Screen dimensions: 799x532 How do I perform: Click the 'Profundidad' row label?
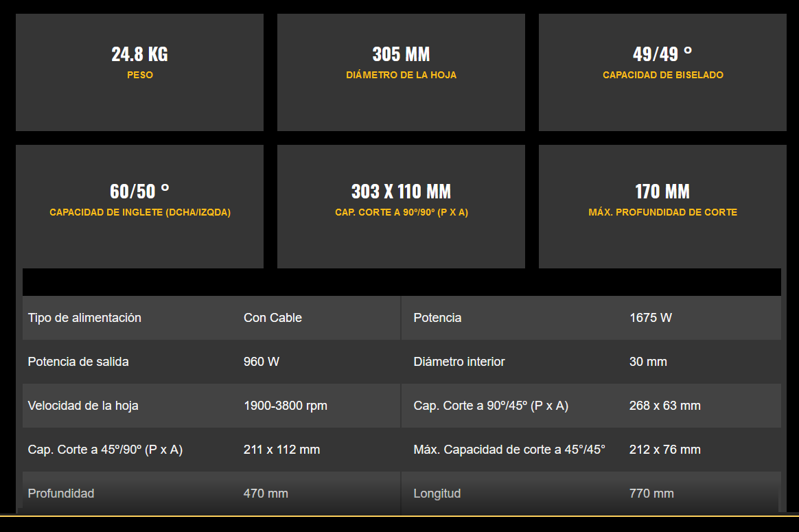coord(61,494)
